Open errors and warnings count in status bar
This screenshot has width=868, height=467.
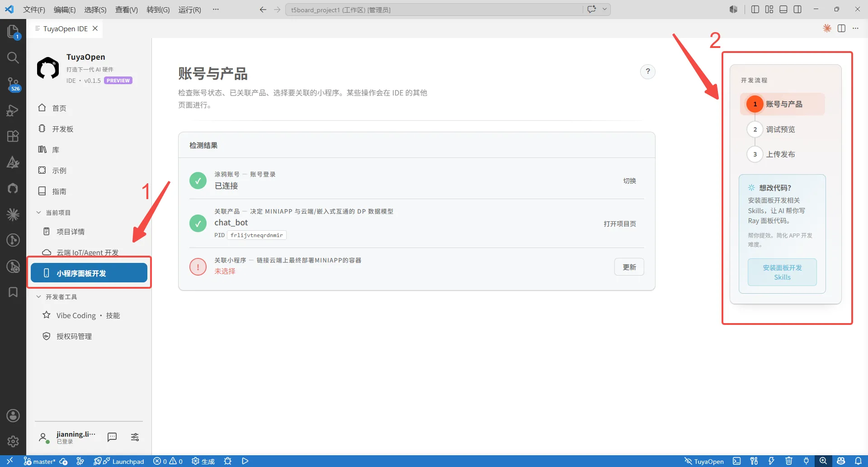click(x=168, y=461)
